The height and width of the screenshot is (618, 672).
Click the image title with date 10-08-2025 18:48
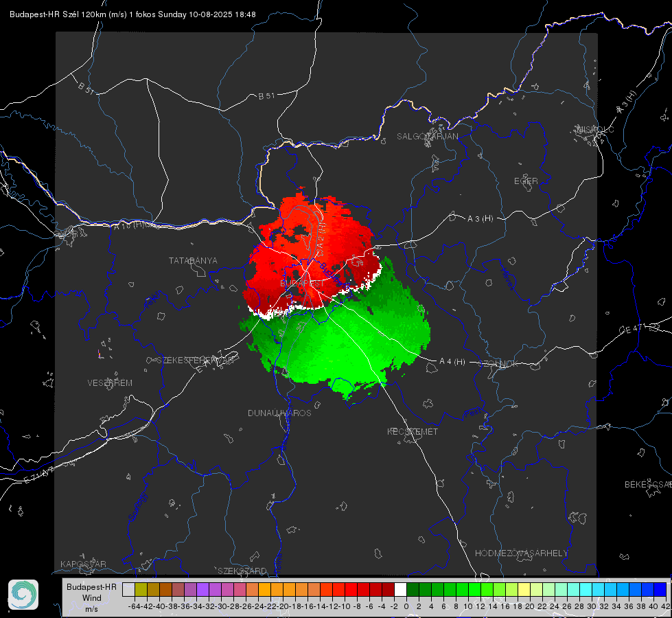pos(132,14)
